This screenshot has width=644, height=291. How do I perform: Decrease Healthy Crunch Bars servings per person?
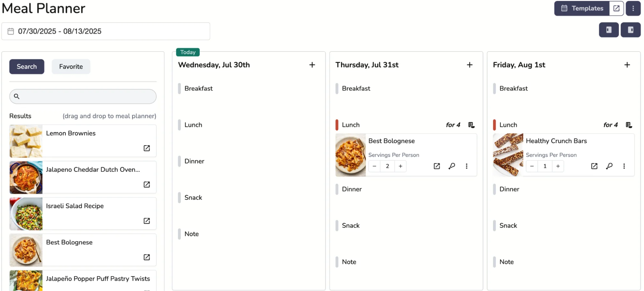pos(532,166)
